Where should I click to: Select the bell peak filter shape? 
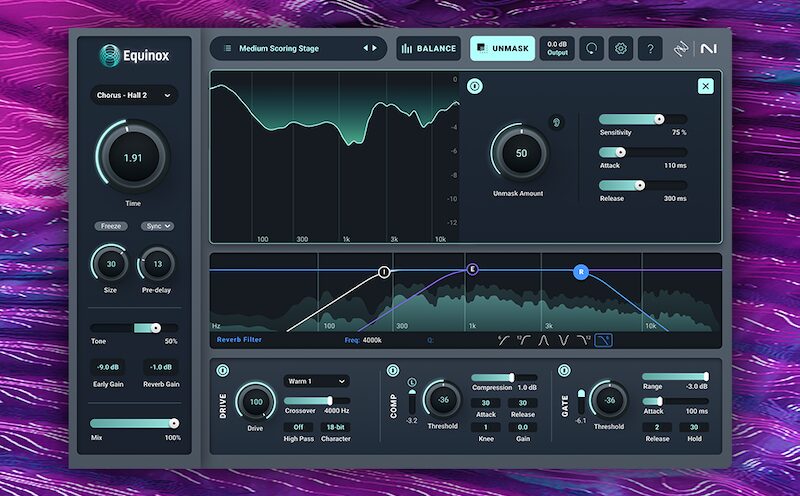pos(543,340)
